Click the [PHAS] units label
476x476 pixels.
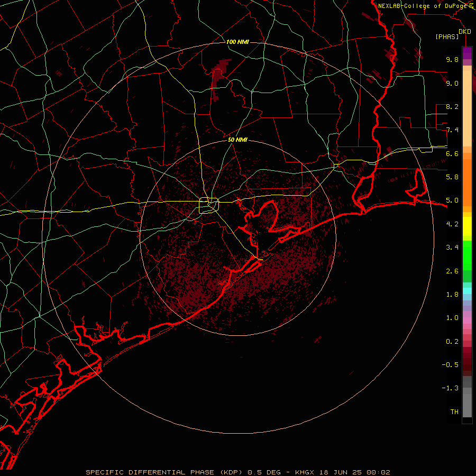[x=447, y=36]
